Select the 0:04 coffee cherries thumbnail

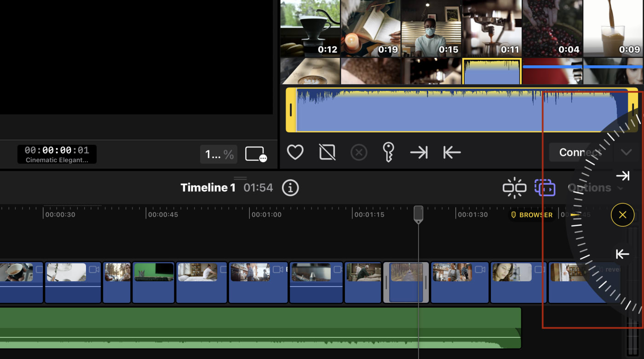(x=552, y=28)
